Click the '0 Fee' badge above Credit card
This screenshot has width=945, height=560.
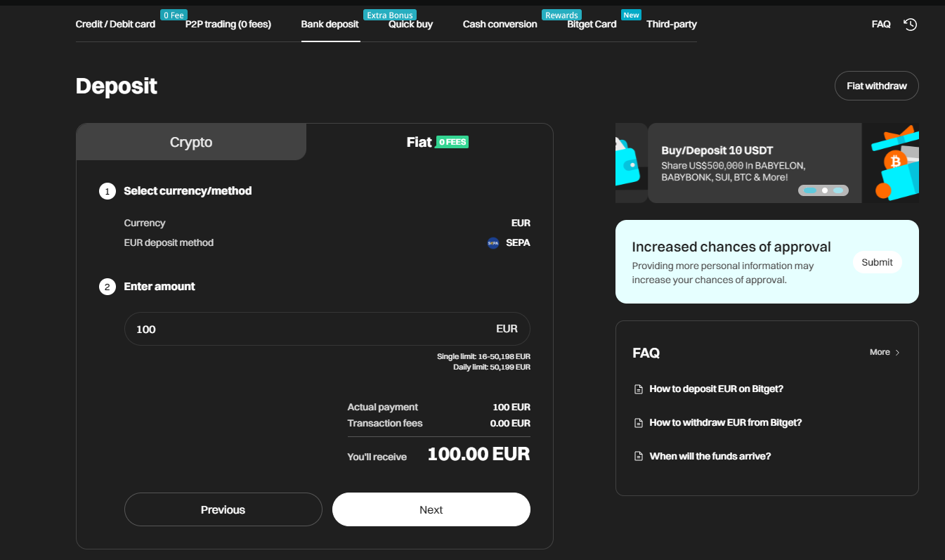[x=173, y=15]
